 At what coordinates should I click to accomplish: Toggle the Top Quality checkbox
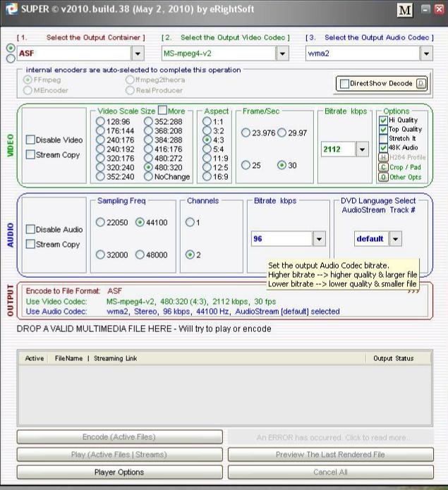383,129
